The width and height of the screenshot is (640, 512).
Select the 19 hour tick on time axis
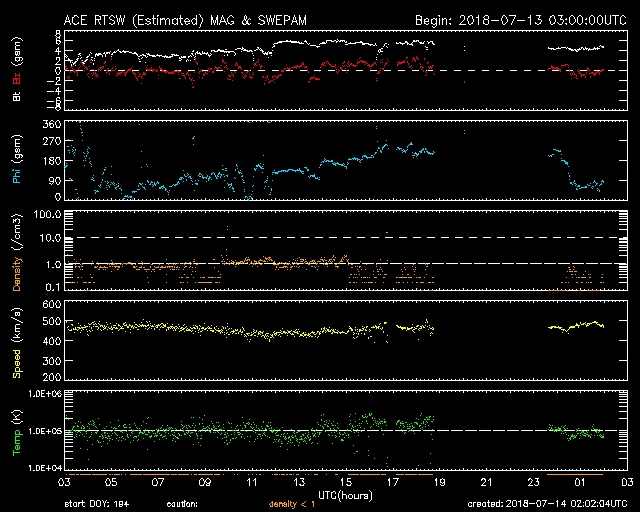(440, 483)
